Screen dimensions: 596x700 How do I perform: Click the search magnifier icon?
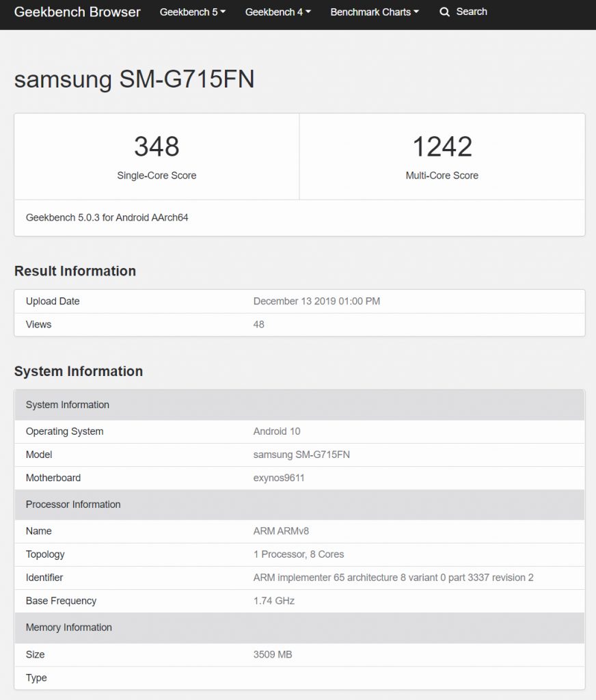pyautogui.click(x=444, y=12)
